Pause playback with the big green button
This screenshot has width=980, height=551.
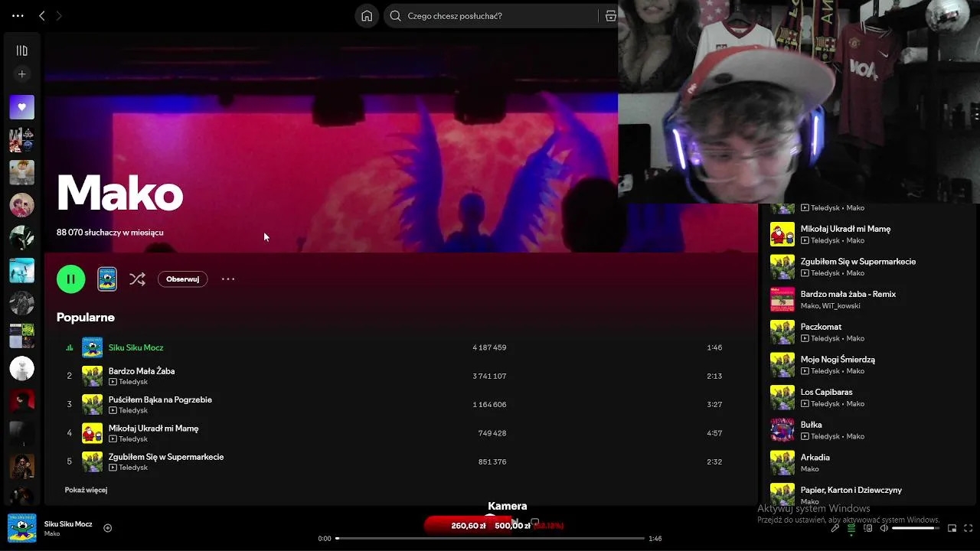[70, 279]
